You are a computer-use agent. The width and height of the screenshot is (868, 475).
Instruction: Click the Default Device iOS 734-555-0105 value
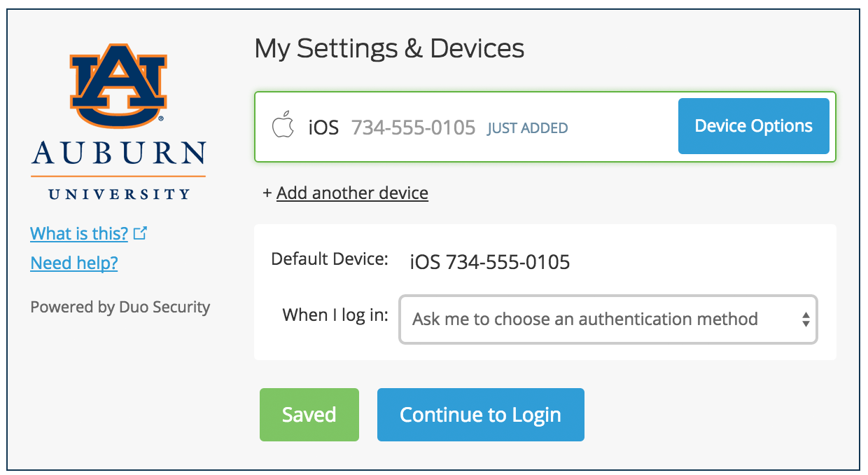(x=490, y=263)
